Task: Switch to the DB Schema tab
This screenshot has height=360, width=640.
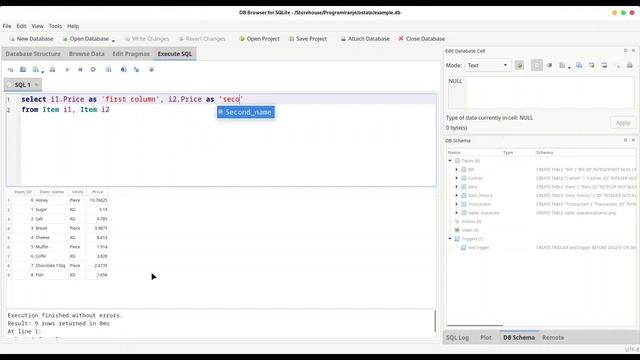Action: pos(519,338)
